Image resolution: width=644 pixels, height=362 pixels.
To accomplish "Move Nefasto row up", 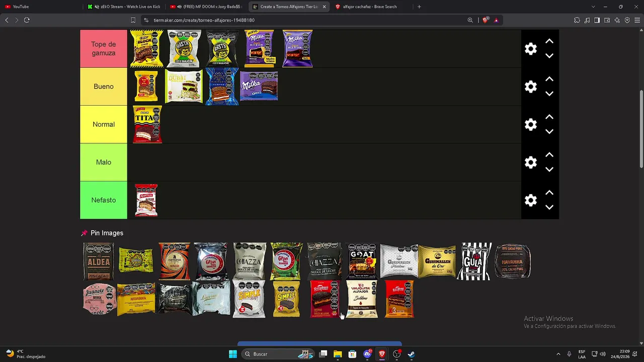I will (x=549, y=193).
